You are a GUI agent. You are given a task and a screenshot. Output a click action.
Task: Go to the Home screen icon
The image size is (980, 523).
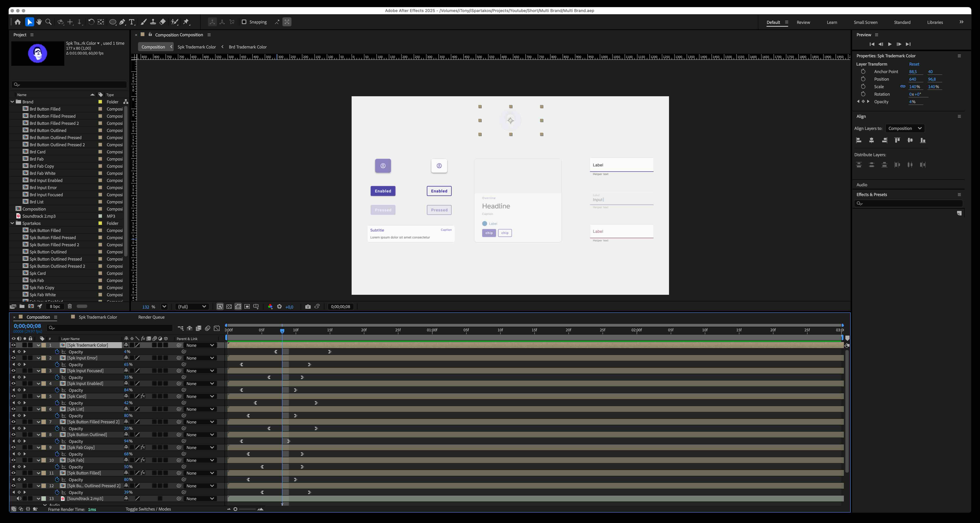click(x=17, y=22)
